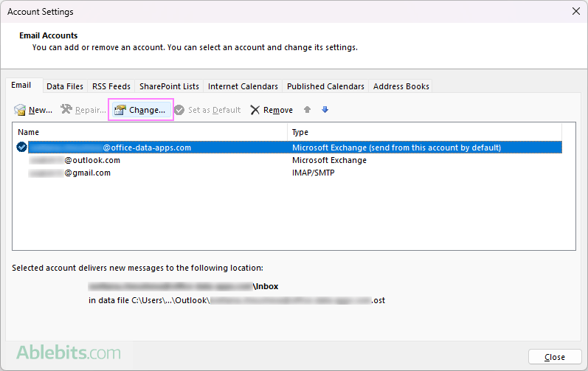Viewport: 588px width, 371px height.
Task: Click the IMAP/SMTP type cell
Action: 313,173
